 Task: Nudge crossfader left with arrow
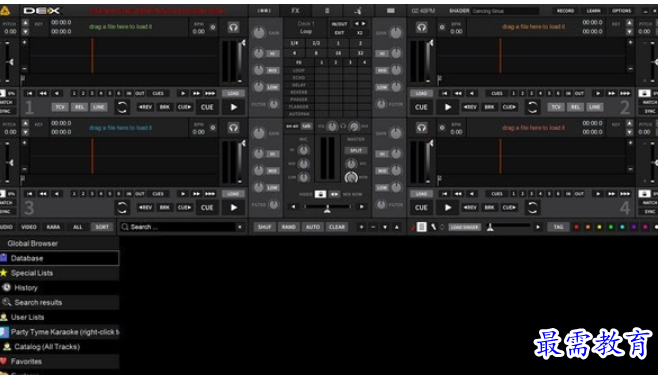coord(293,207)
